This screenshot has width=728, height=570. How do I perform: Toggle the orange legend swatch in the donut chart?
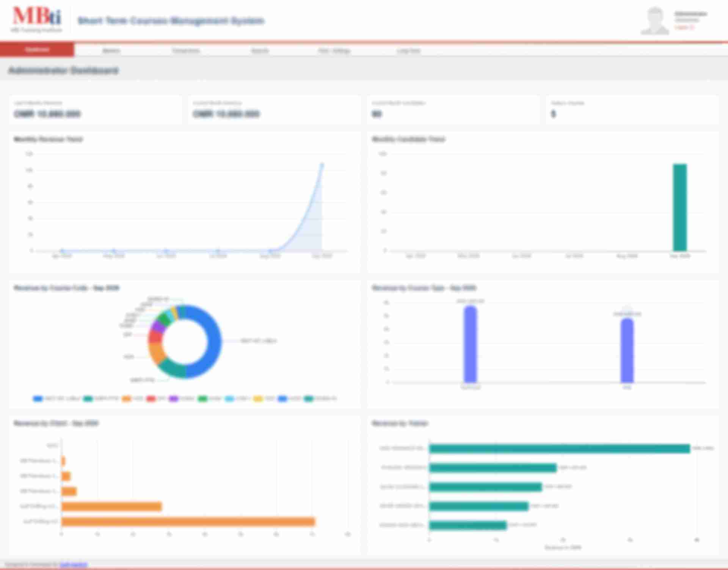(x=127, y=399)
